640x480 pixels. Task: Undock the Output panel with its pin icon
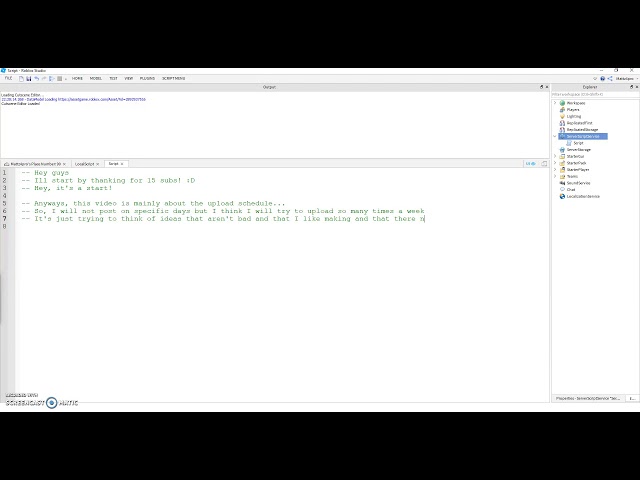[541, 87]
